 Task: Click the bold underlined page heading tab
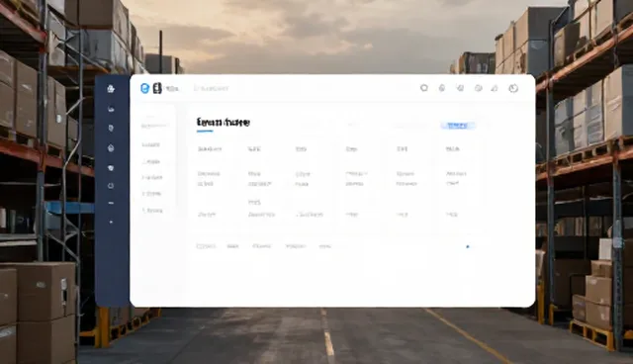pyautogui.click(x=223, y=123)
